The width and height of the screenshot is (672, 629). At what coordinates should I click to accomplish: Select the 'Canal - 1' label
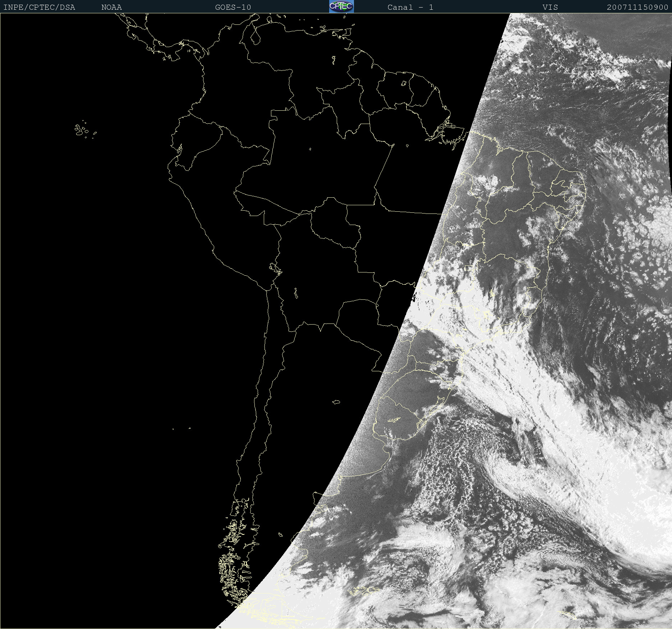click(410, 7)
